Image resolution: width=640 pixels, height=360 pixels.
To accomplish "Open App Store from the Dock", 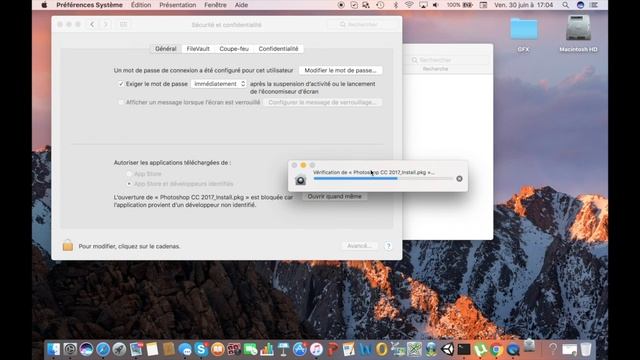I will click(300, 349).
